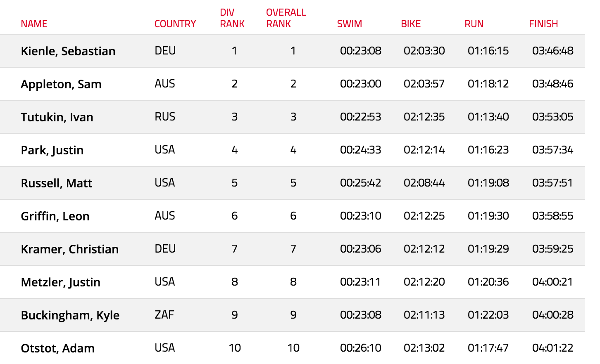Click the OVERALL RANK column header
This screenshot has height=364, width=600.
[x=286, y=18]
